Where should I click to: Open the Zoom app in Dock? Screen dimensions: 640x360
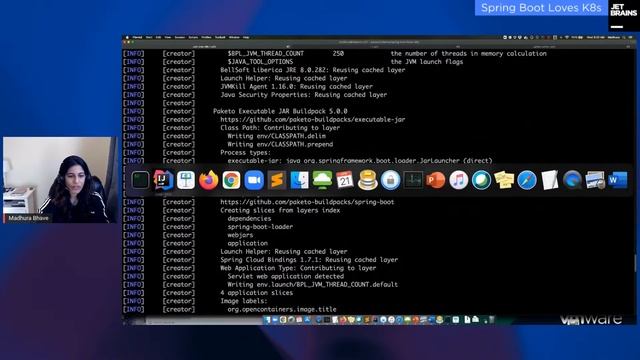254,180
